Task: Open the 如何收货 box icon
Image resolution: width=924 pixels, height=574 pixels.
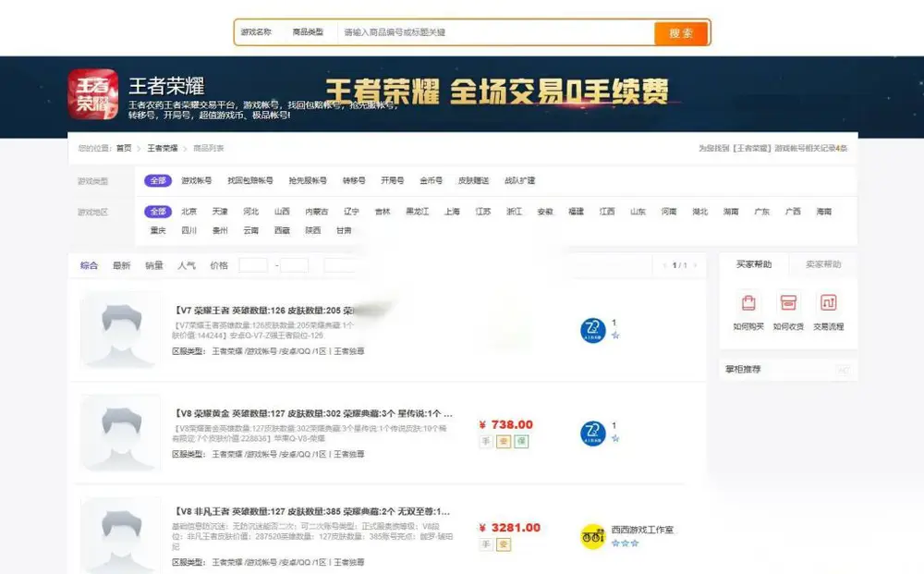Action: point(788,302)
